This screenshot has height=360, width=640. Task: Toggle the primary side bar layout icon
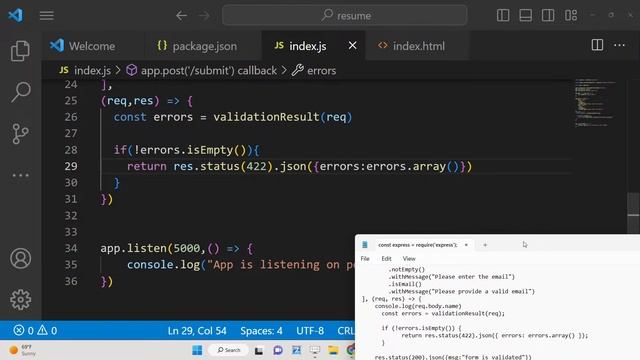click(x=503, y=16)
